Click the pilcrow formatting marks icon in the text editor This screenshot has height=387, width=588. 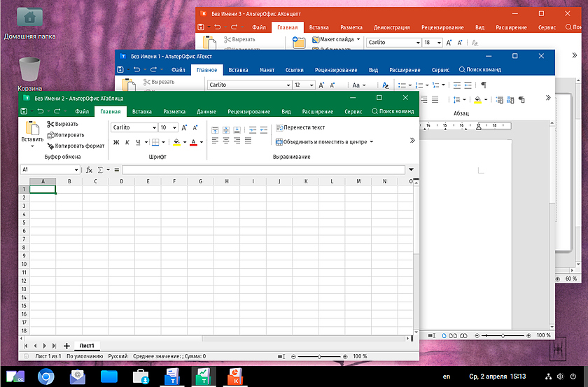tap(483, 85)
